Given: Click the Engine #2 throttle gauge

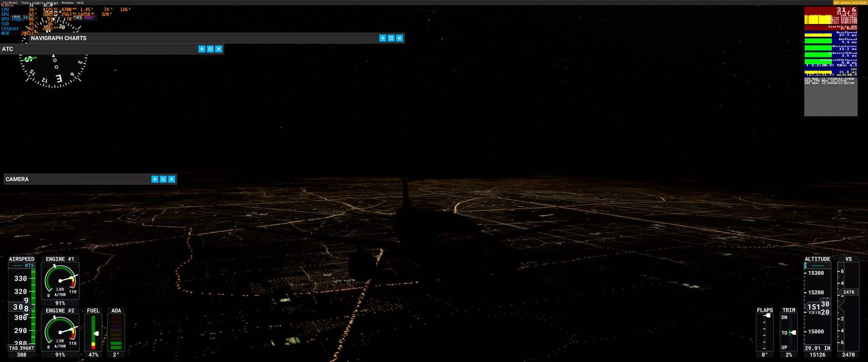Looking at the screenshot, I should (60, 332).
